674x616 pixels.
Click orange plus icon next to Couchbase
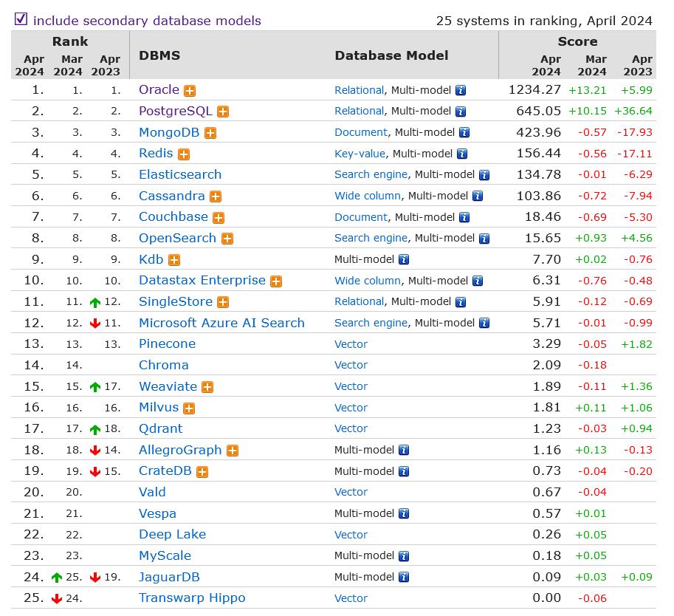(219, 218)
